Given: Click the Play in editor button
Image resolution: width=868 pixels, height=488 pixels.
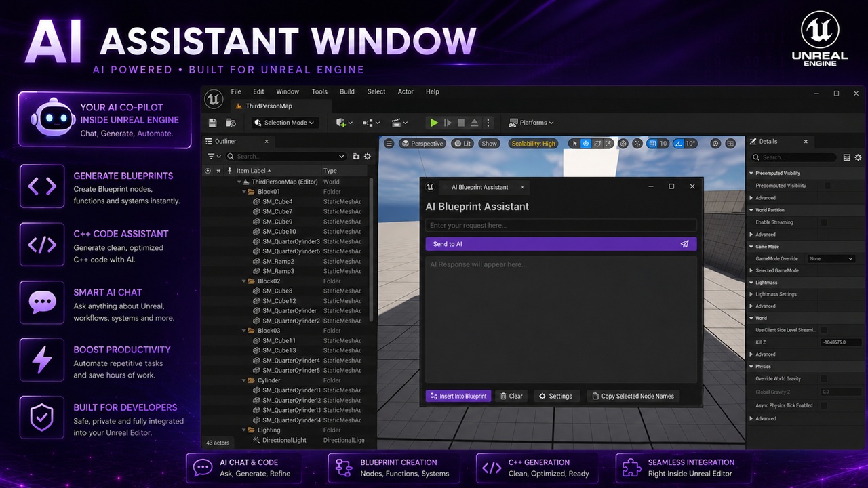Looking at the screenshot, I should click(433, 123).
